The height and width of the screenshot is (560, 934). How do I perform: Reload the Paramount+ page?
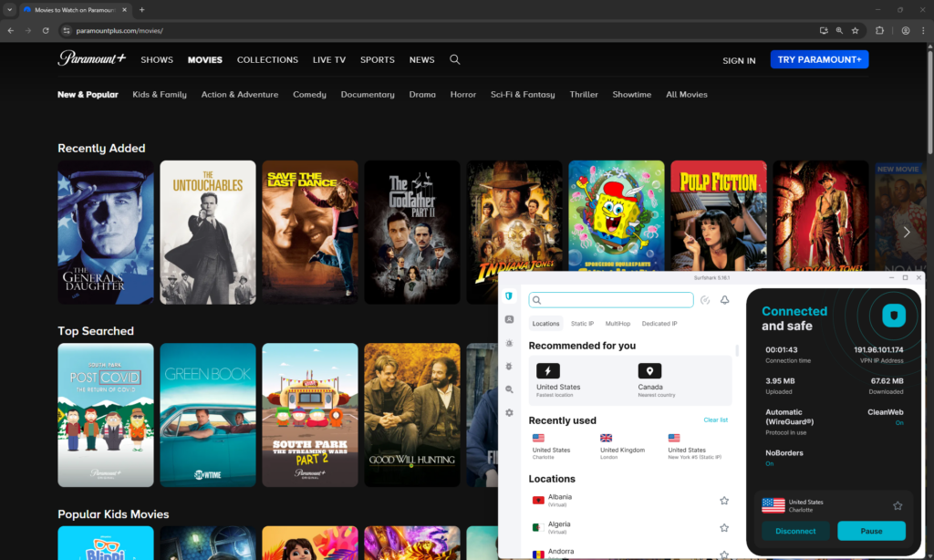(x=46, y=30)
